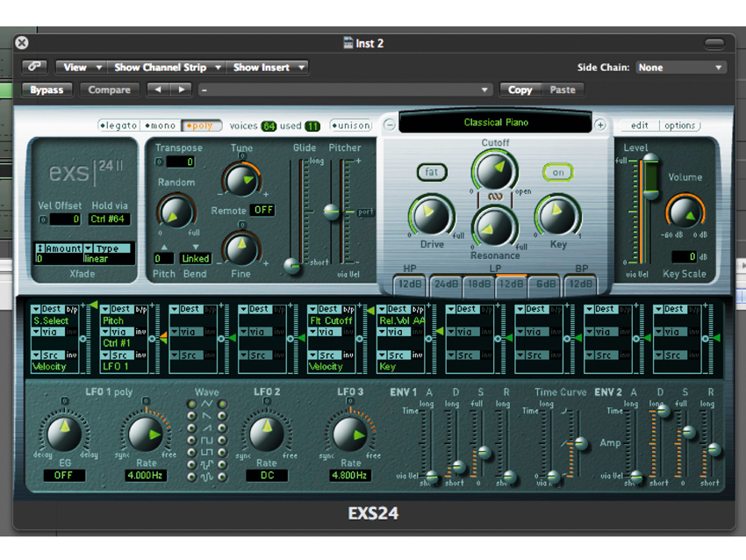Click the Bypass button
746x560 pixels.
click(47, 90)
